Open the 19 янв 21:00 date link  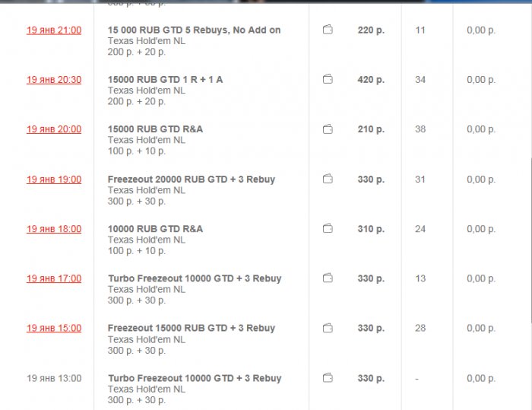(x=54, y=30)
